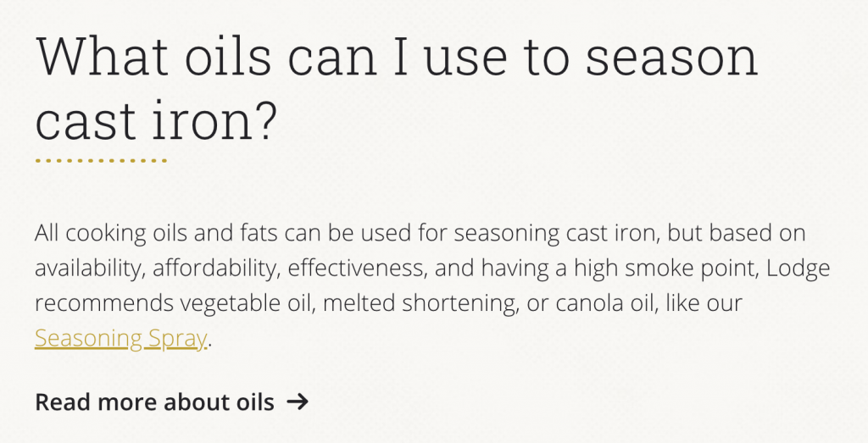
Task: Click the word availability in the paragraph
Action: click(x=90, y=269)
